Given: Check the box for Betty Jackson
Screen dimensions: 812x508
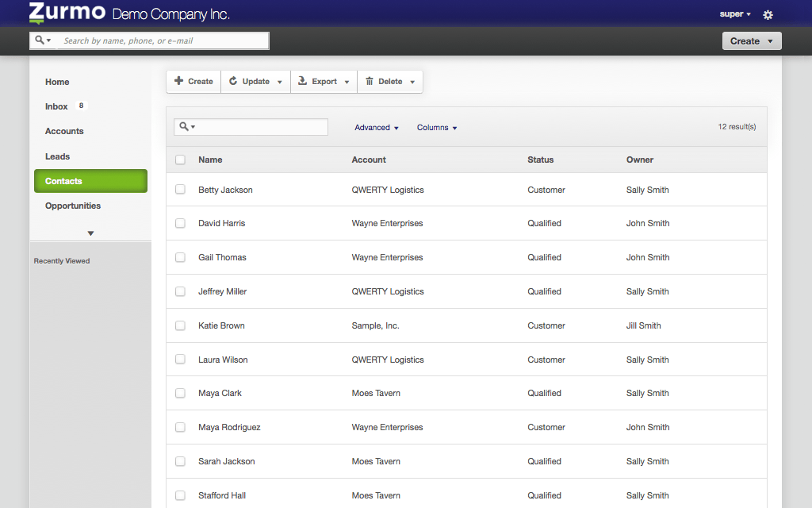Looking at the screenshot, I should (x=180, y=190).
